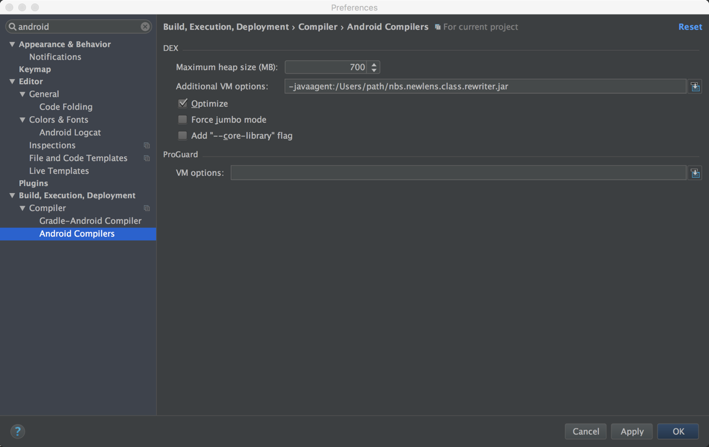The image size is (709, 447).
Task: Collapse the Build, Execution, Deployment section
Action: pyautogui.click(x=12, y=196)
